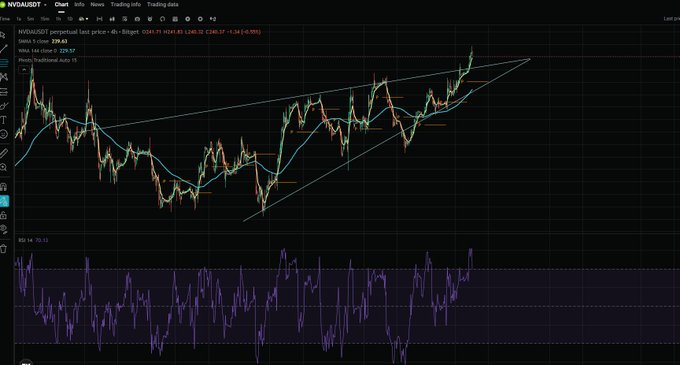Select the brush drawing tool
Screen dimensions: 680x365
(x=3, y=106)
